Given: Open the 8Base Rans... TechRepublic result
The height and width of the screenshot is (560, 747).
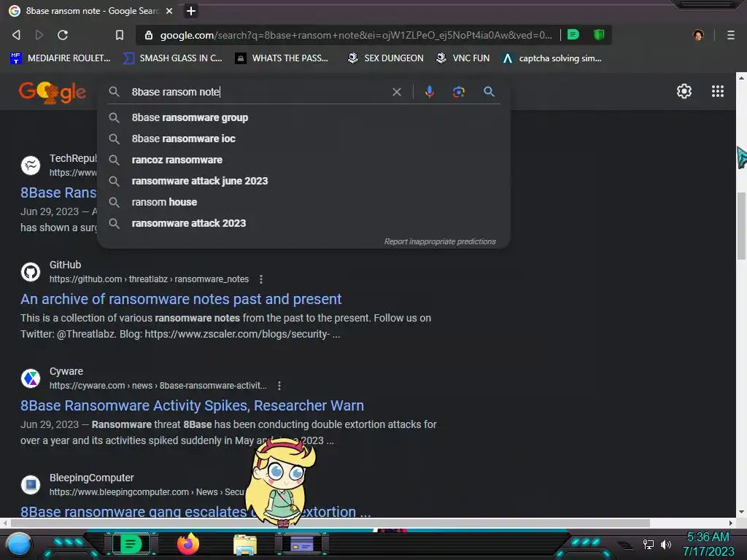Looking at the screenshot, I should pyautogui.click(x=58, y=192).
